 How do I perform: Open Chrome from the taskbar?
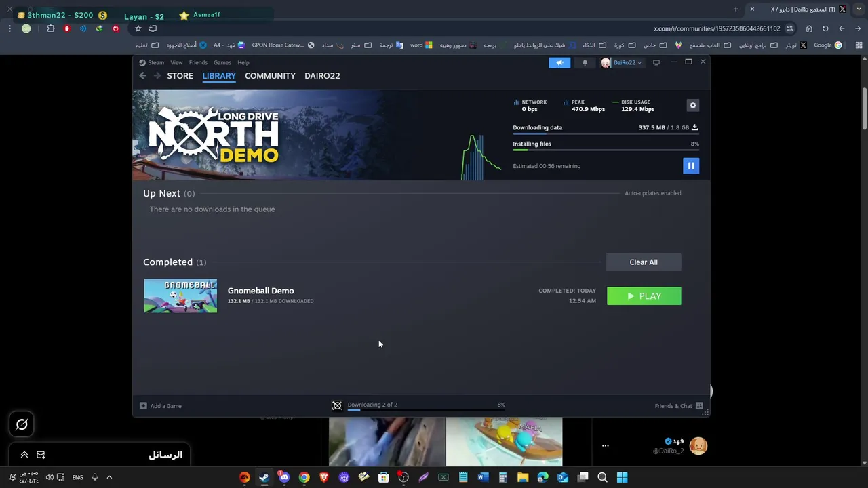[x=304, y=477]
